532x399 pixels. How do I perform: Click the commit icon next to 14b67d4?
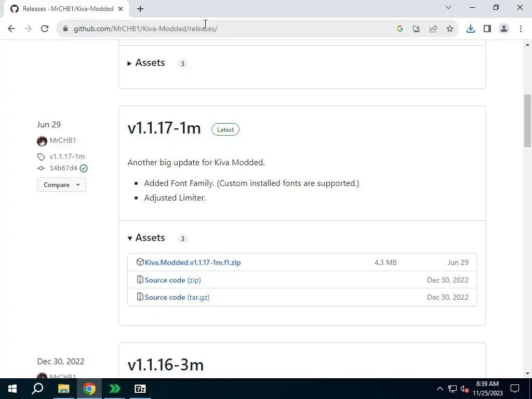(41, 168)
